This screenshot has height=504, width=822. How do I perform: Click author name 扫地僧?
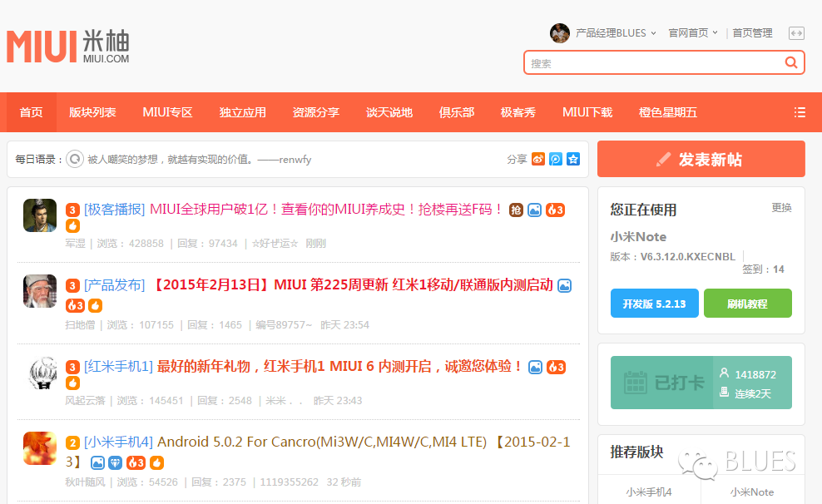pos(80,325)
